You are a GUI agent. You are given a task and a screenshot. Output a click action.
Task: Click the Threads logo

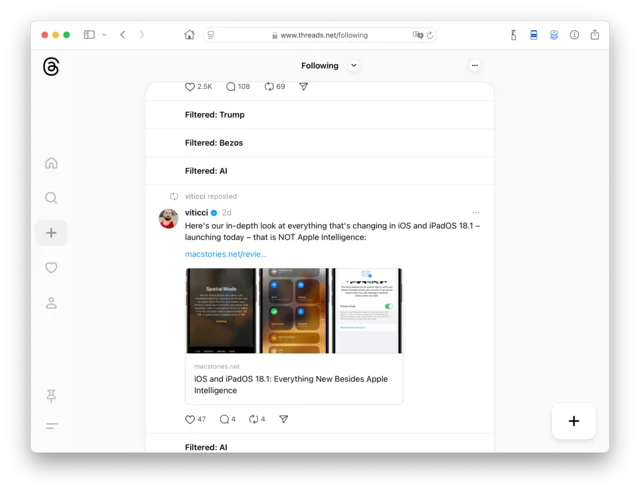coord(51,67)
